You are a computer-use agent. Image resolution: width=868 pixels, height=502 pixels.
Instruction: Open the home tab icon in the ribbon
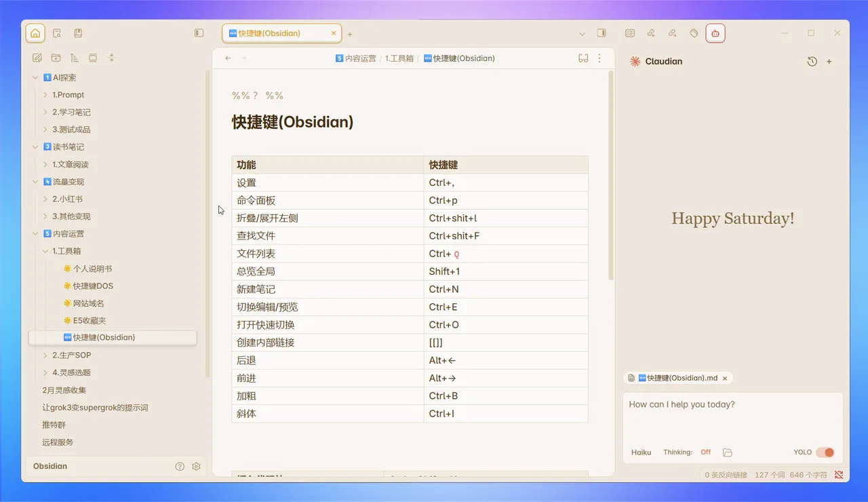pyautogui.click(x=35, y=33)
